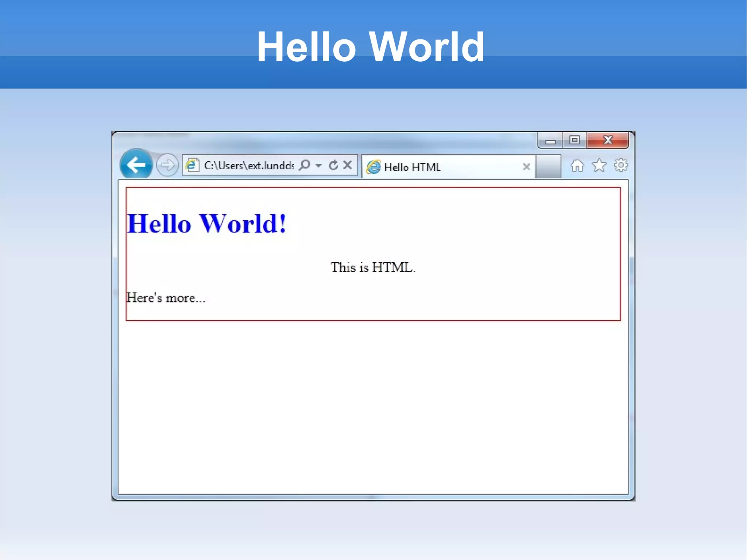
Task: Click the This is HTML. paragraph
Action: (373, 267)
